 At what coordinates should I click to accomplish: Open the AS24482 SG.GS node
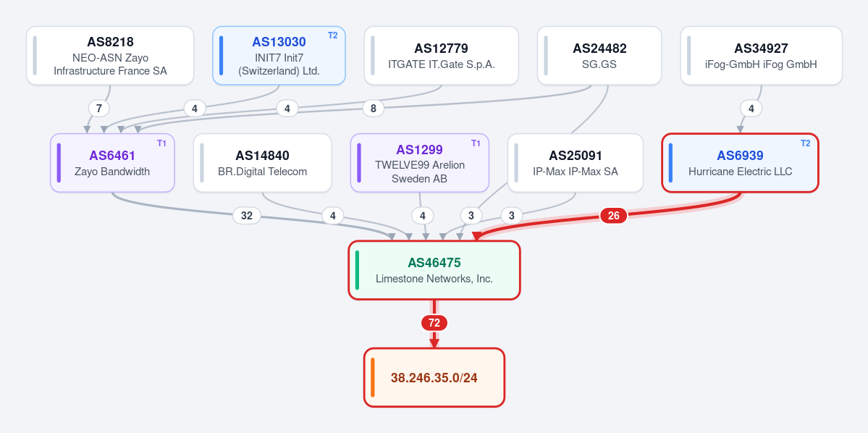click(x=599, y=55)
